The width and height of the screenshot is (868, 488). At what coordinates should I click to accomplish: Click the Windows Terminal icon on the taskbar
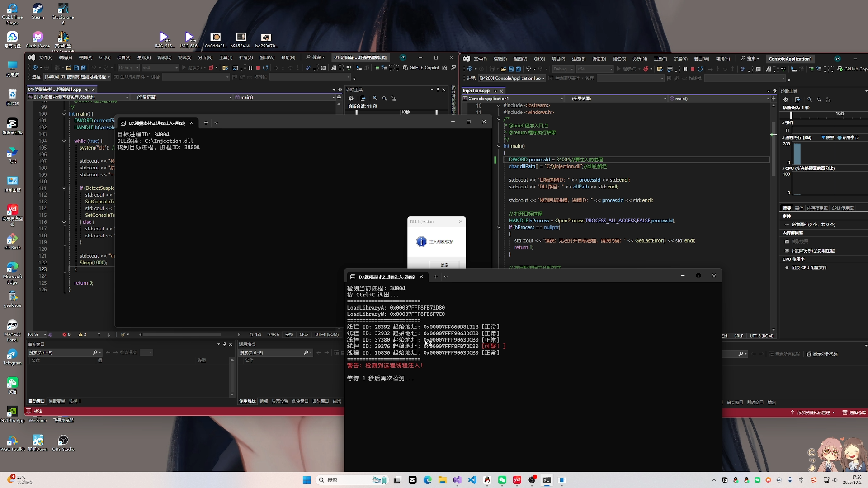[547, 480]
